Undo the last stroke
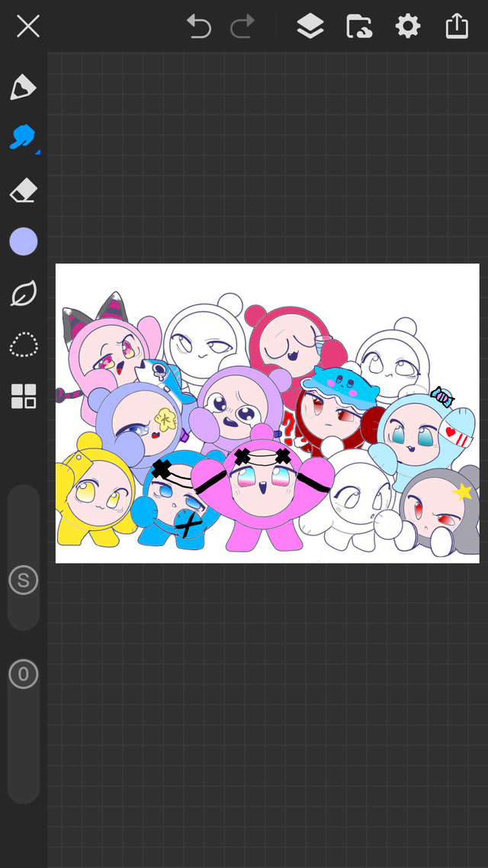The image size is (488, 868). (199, 27)
